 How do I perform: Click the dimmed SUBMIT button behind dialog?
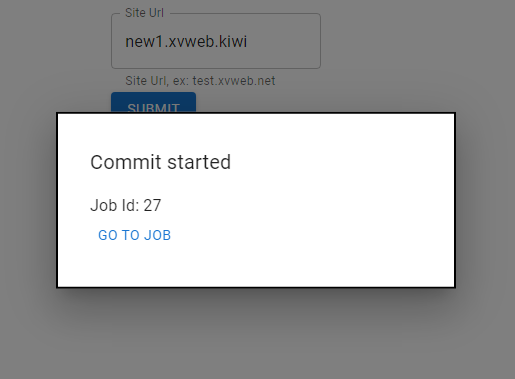(153, 103)
